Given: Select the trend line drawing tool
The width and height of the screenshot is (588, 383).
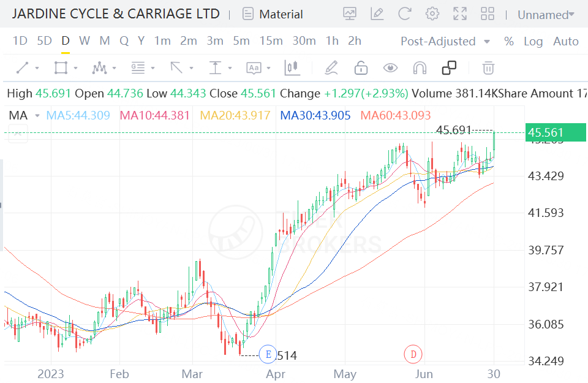Looking at the screenshot, I should [x=23, y=68].
